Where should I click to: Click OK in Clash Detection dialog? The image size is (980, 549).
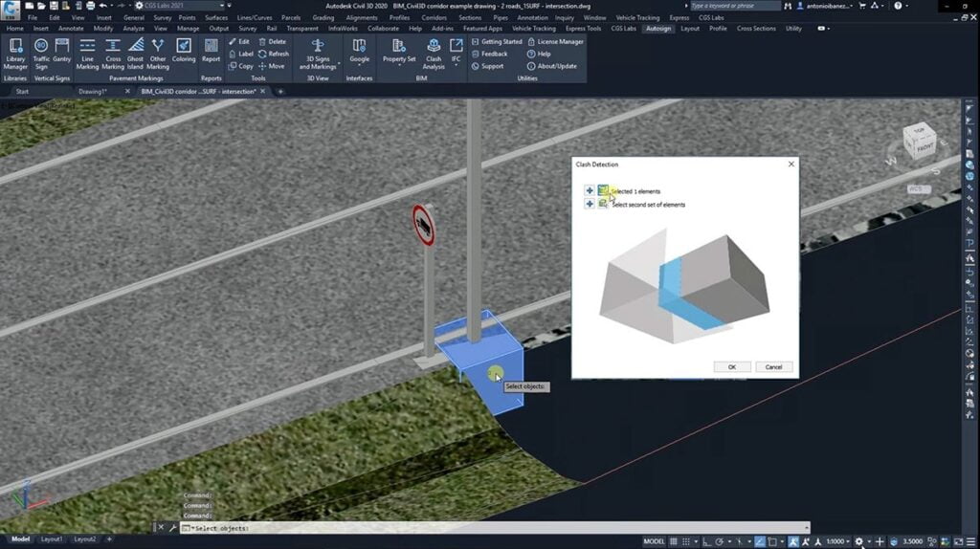click(732, 366)
